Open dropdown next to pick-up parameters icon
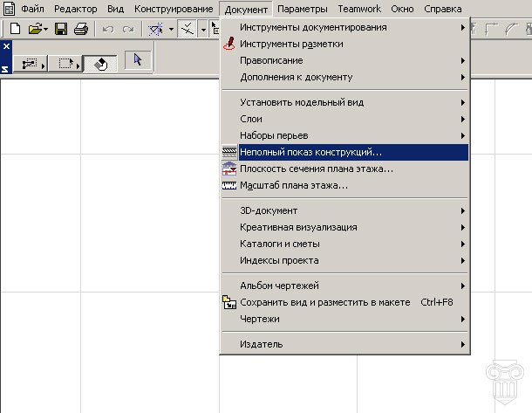The height and width of the screenshot is (413, 532). pos(171,30)
